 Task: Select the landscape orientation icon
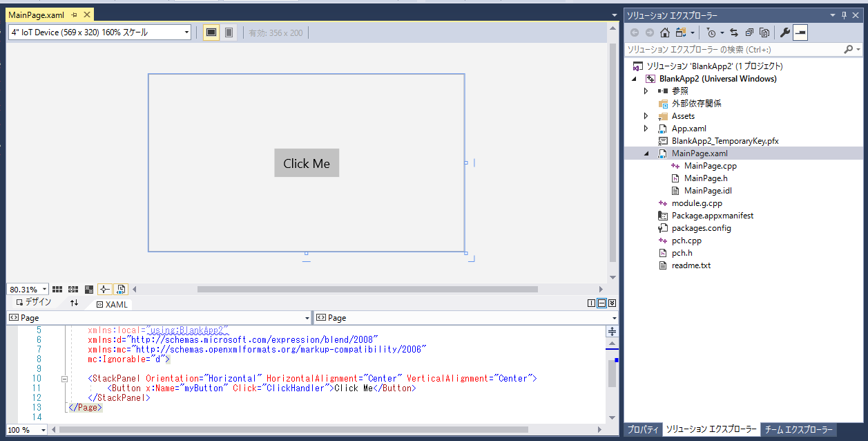point(211,32)
